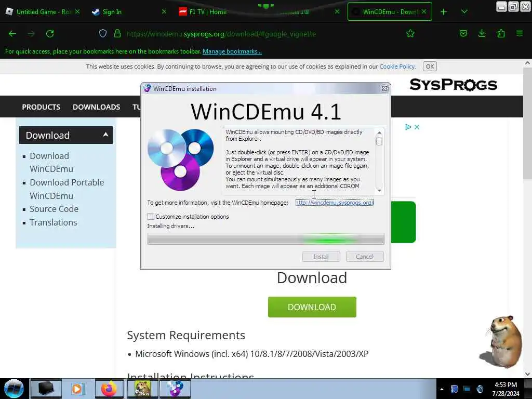
Task: Cancel the WinCDEmu installation
Action: coord(364,257)
